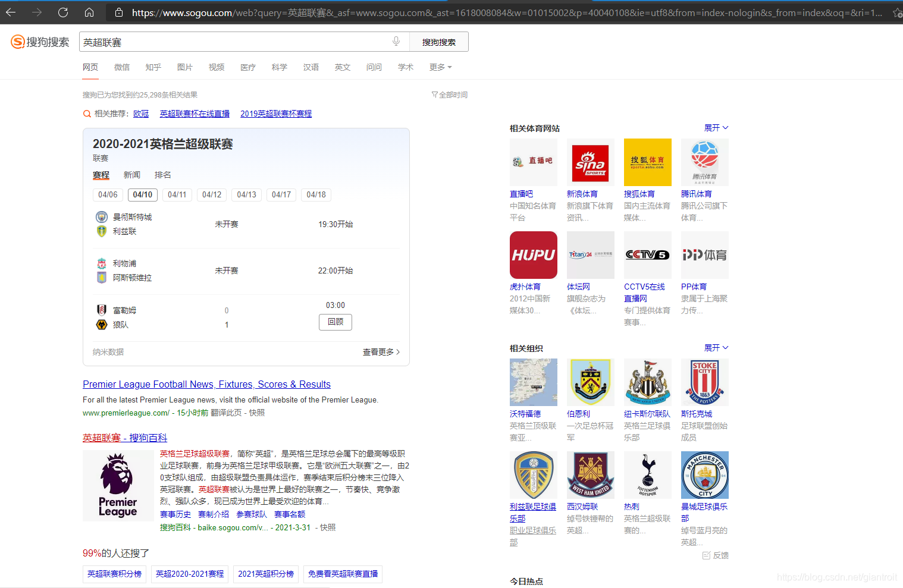Click the Tottenham Hotspur club crest

[x=648, y=475]
